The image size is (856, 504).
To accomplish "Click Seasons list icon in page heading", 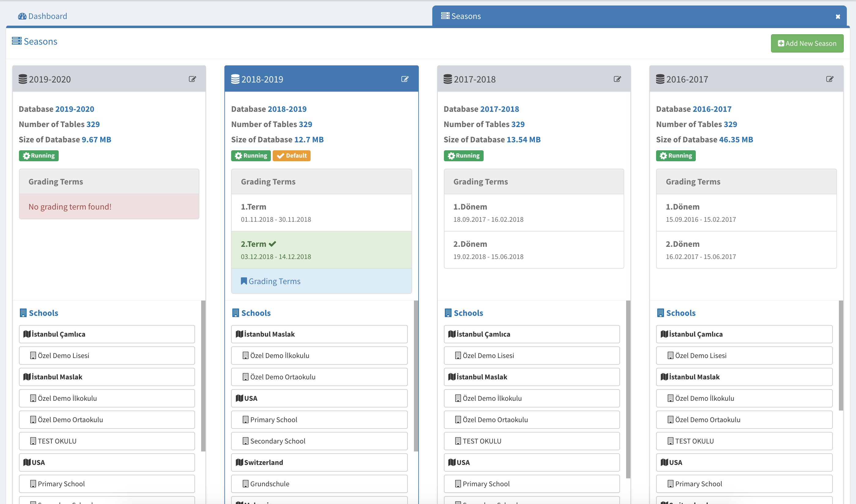I will [x=17, y=41].
